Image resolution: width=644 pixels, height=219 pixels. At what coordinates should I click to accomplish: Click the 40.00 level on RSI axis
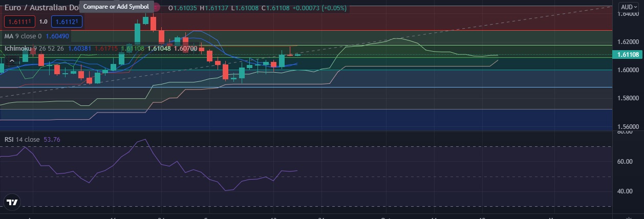[626, 191]
